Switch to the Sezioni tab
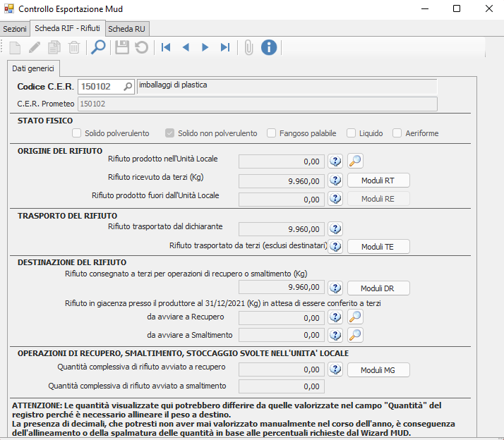This screenshot has height=440, width=504. pos(15,29)
